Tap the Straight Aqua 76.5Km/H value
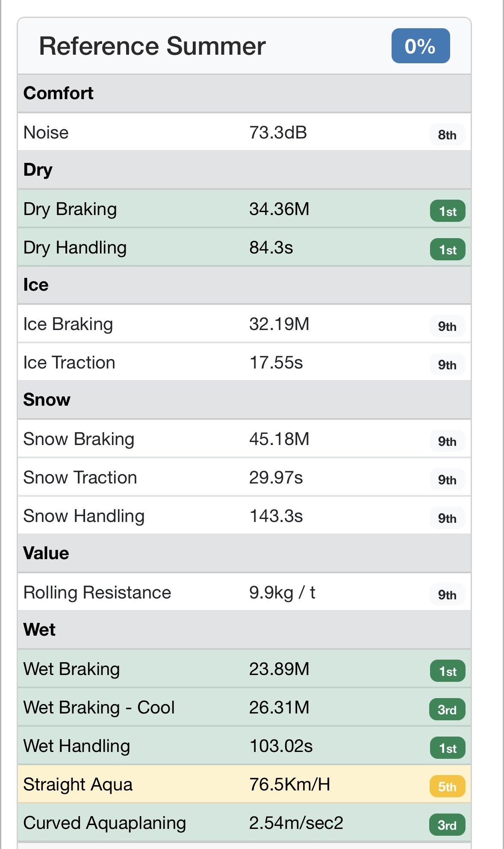 tap(289, 784)
